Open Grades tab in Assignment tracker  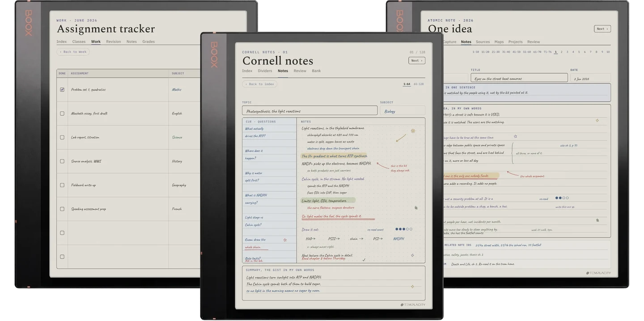pyautogui.click(x=148, y=42)
